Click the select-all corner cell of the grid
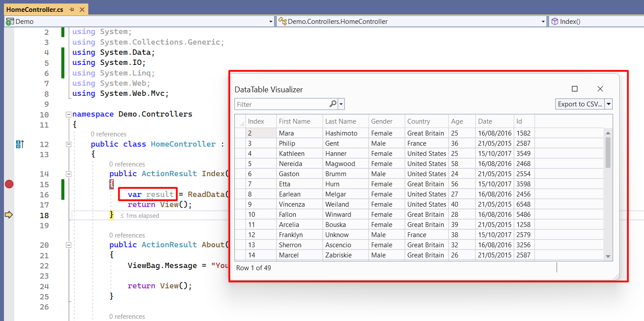The image size is (644, 321). pyautogui.click(x=240, y=121)
